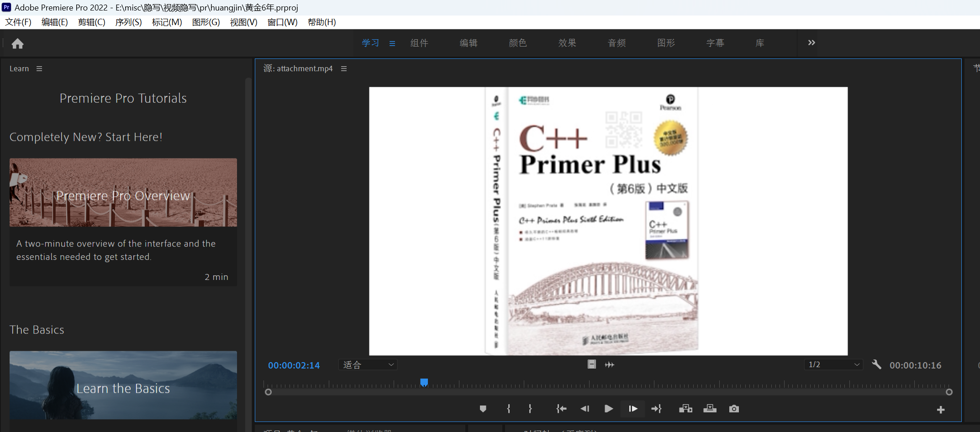
Task: Overwrite clip into the sequence
Action: (x=710, y=408)
